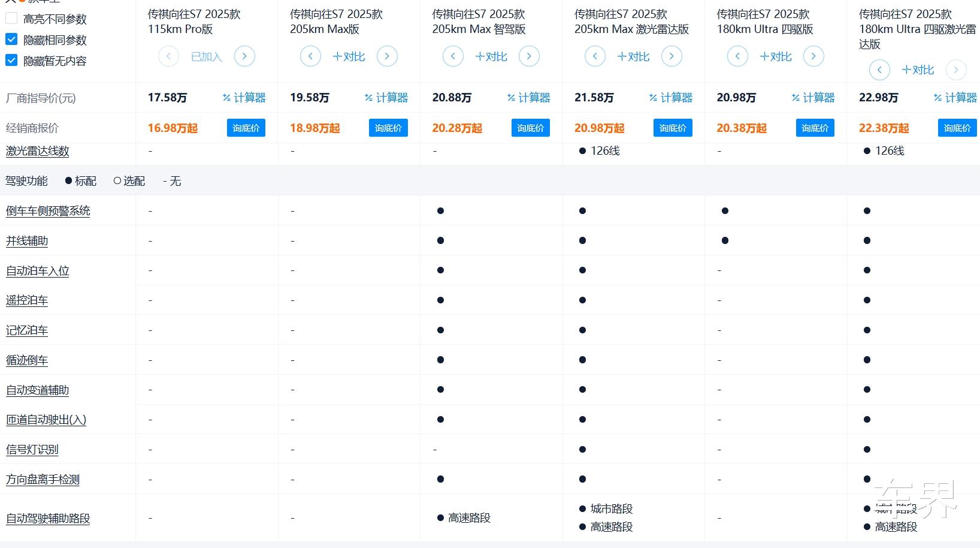The height and width of the screenshot is (548, 980).
Task: Open the 遥控泊车 parameter link
Action: pos(27,300)
